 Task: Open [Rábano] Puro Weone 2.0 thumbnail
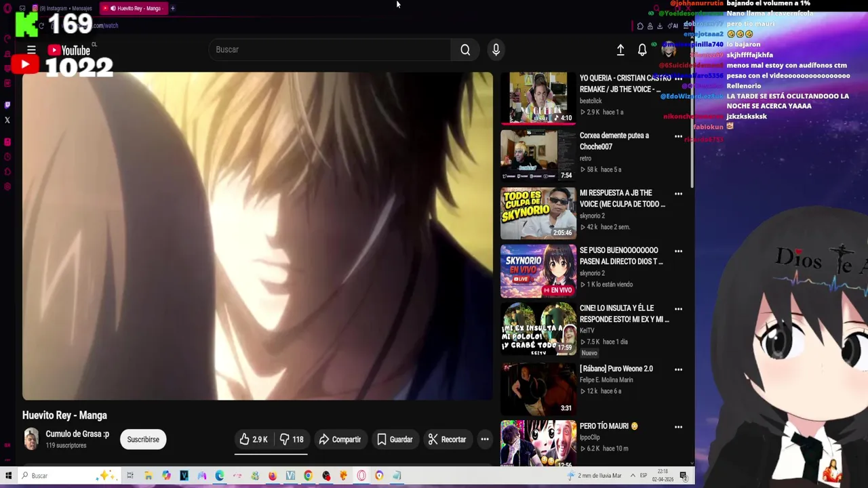click(x=538, y=388)
